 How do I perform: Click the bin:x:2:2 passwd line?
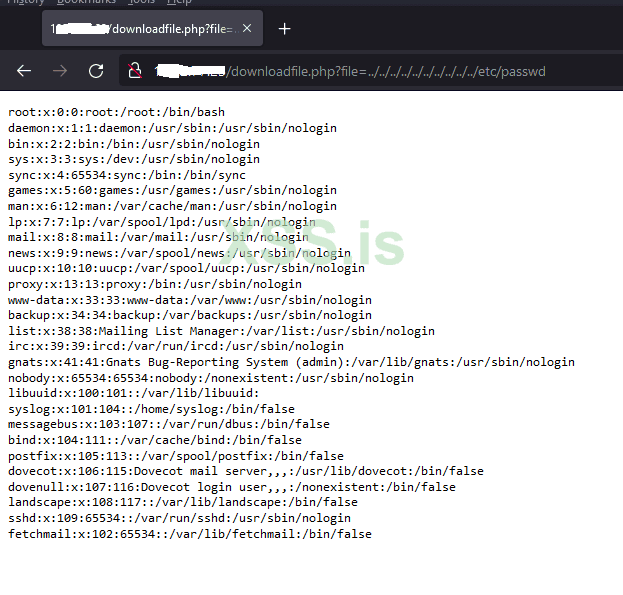click(134, 144)
